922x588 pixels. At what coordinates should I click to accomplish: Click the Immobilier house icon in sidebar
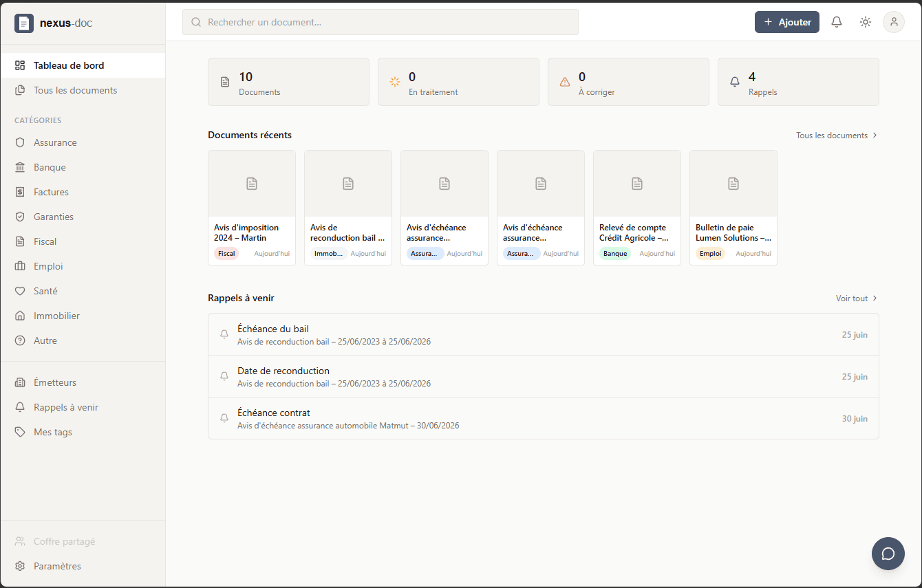pos(20,316)
